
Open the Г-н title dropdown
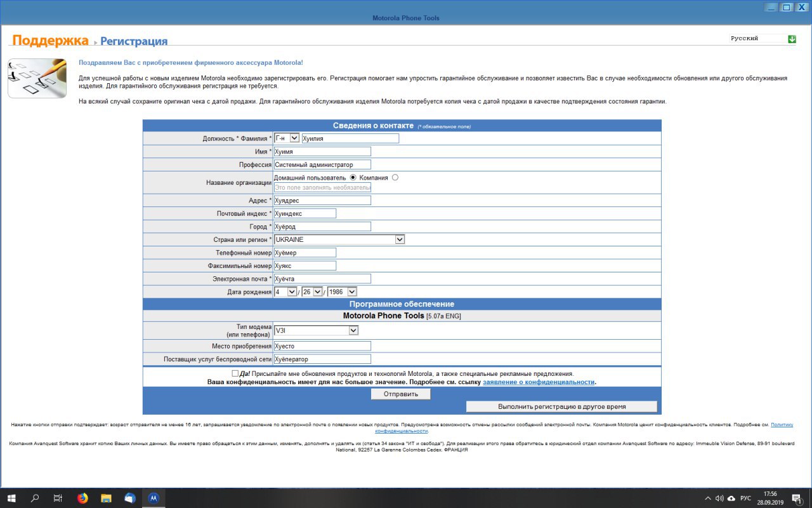point(286,138)
